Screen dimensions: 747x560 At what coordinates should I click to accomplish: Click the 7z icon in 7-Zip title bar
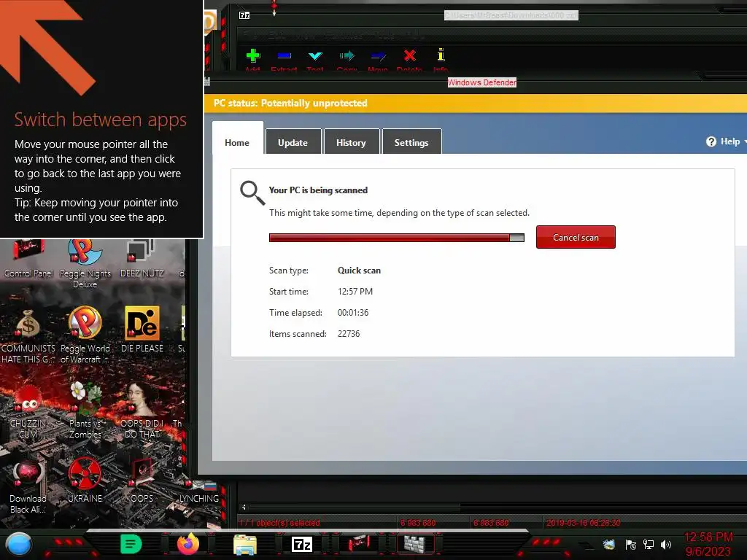click(x=244, y=15)
